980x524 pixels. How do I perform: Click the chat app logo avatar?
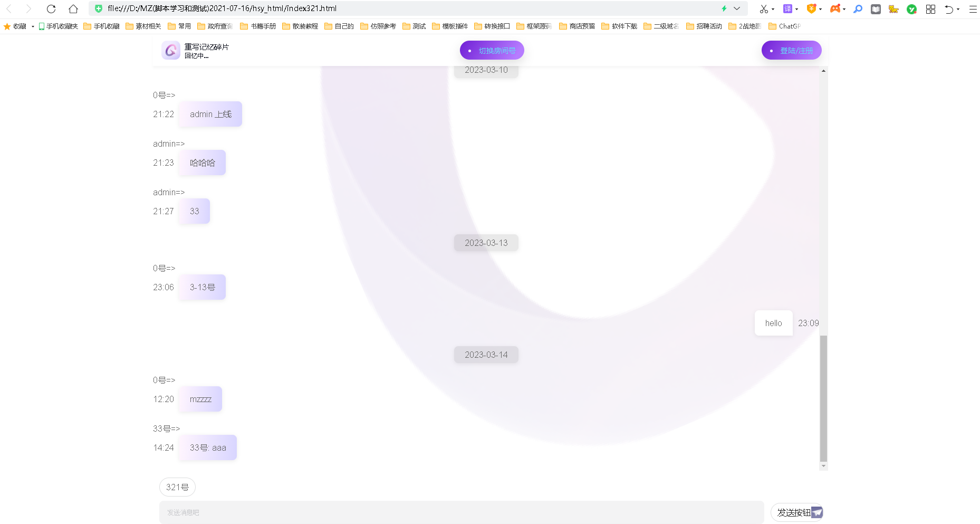pyautogui.click(x=171, y=51)
